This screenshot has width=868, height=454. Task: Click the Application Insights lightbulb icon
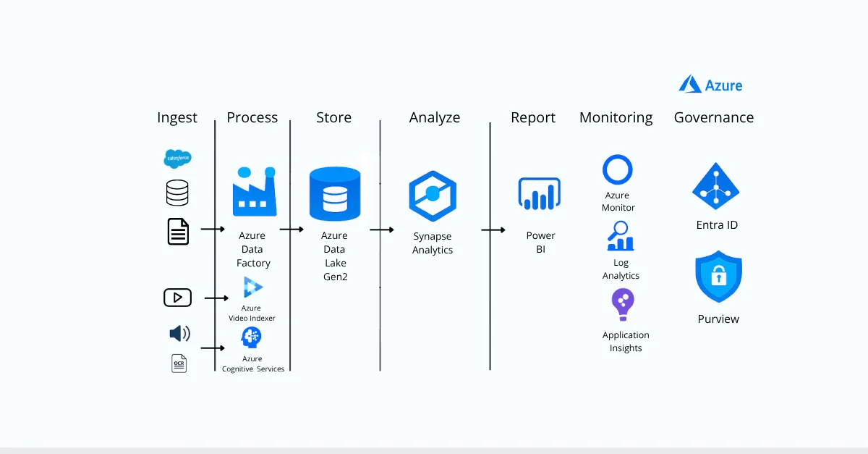coord(623,305)
